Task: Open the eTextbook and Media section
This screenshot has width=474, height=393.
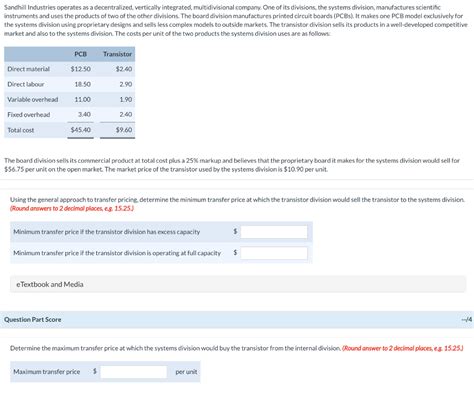Action: click(x=238, y=284)
